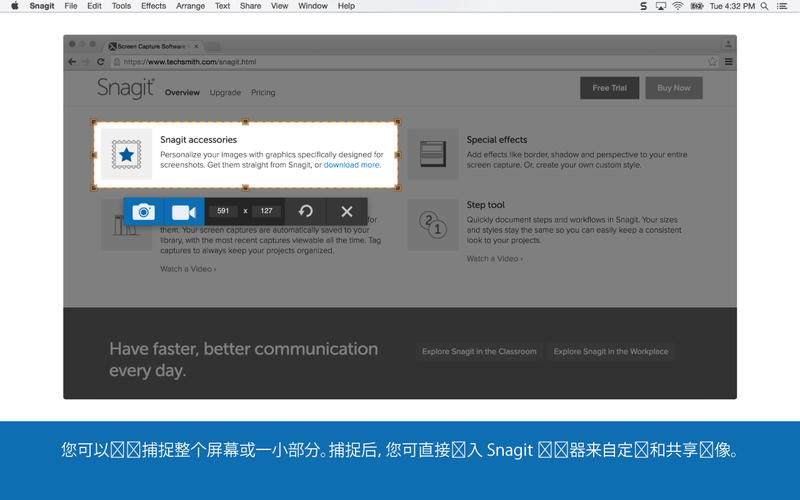Bookmark page with star icon
Viewport: 800px width, 500px height.
pyautogui.click(x=712, y=62)
